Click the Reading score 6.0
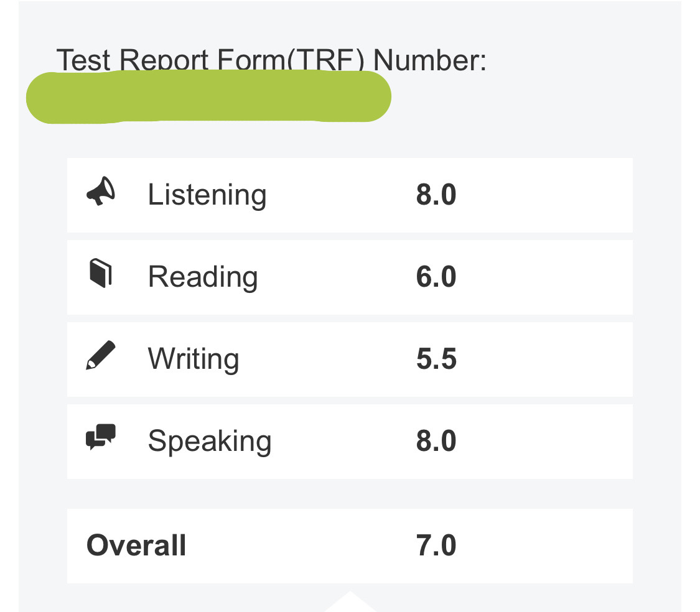Viewport: 700px width, 612px height. [436, 277]
